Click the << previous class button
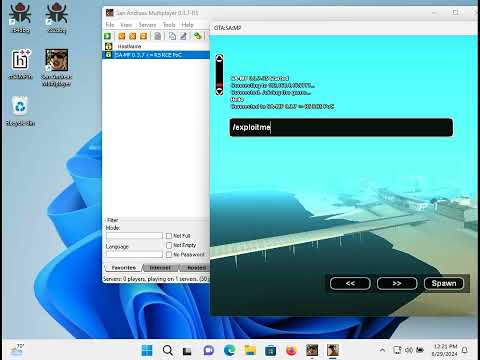Viewport: 480px width, 360px height. pos(350,283)
